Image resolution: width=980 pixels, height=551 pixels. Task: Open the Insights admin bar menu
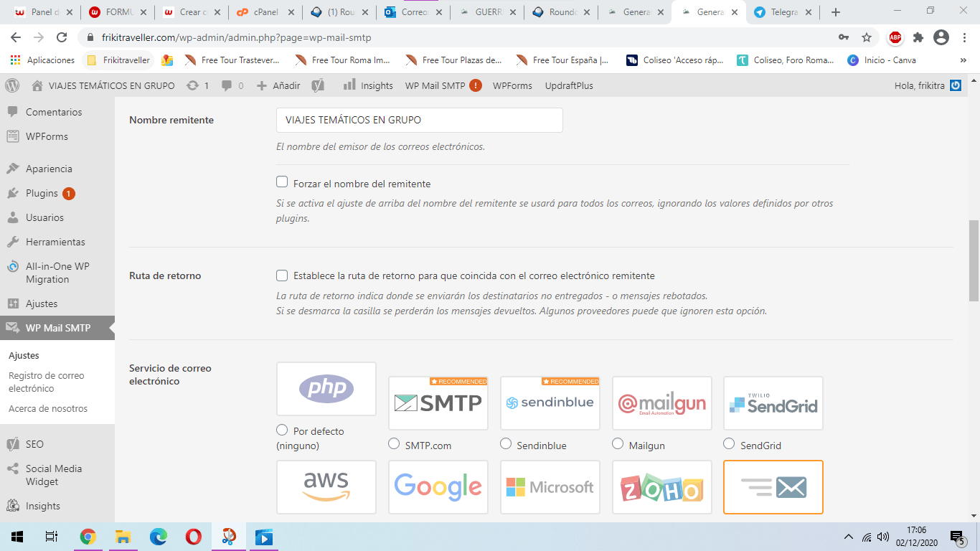click(368, 85)
